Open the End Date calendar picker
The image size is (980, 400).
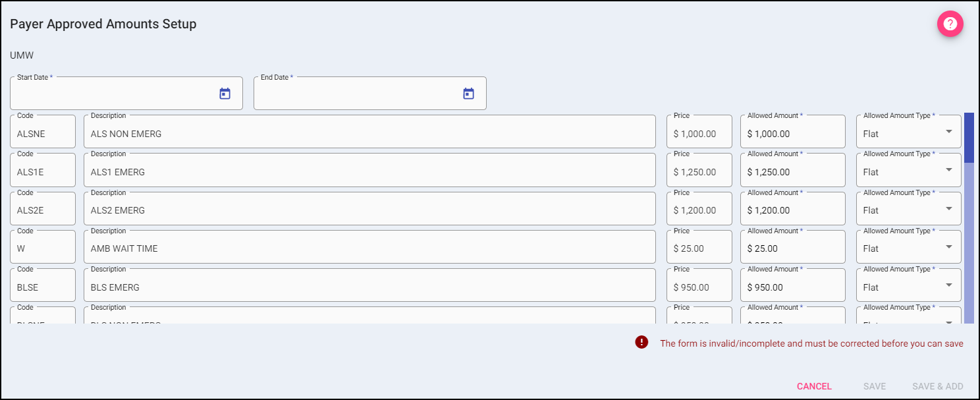tap(468, 94)
